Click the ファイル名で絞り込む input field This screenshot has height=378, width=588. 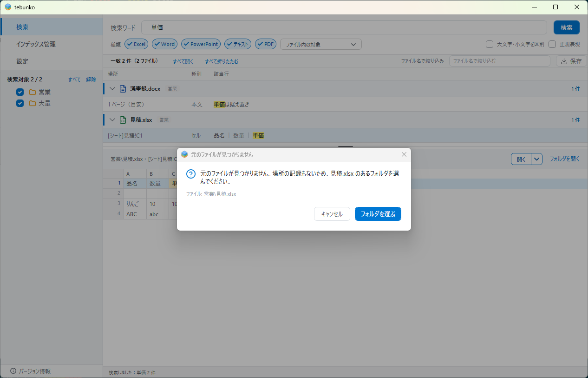499,61
